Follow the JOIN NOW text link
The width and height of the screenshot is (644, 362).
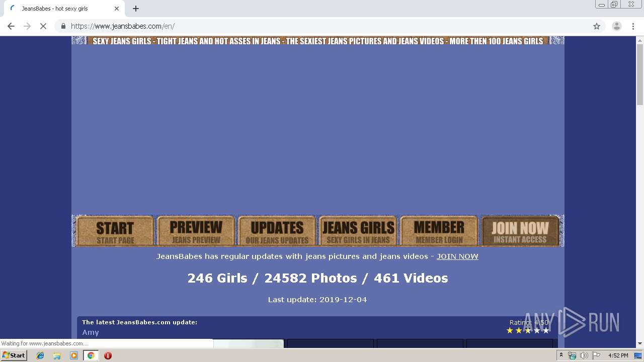coord(457,256)
